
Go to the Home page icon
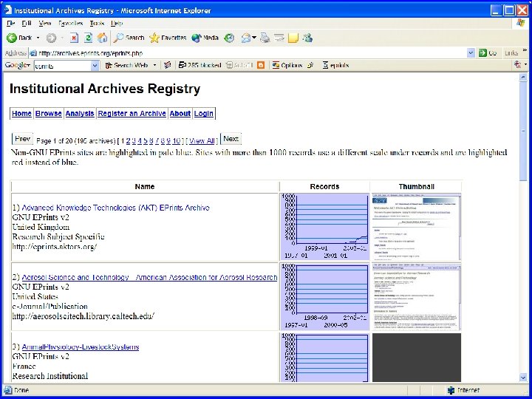(102, 38)
